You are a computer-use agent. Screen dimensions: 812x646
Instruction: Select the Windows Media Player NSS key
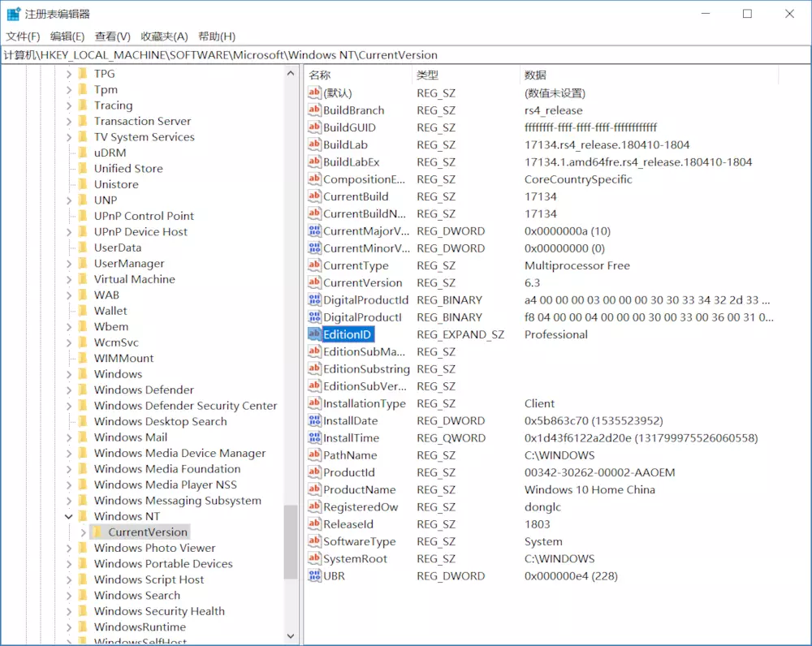[x=165, y=484]
